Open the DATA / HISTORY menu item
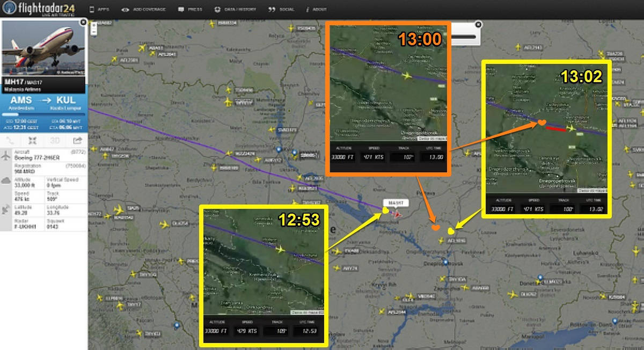The width and height of the screenshot is (644, 350). point(235,10)
